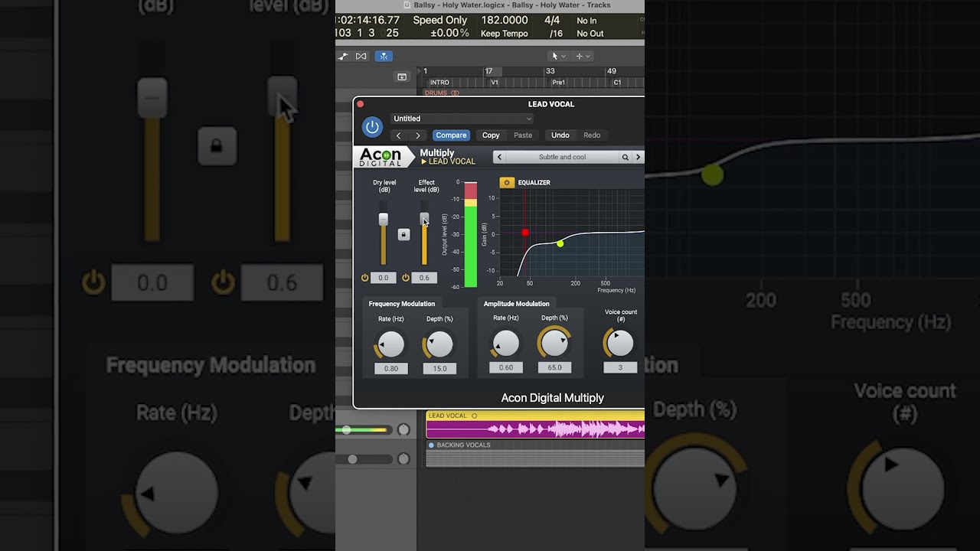Click the Voice count value 3 field

click(620, 367)
